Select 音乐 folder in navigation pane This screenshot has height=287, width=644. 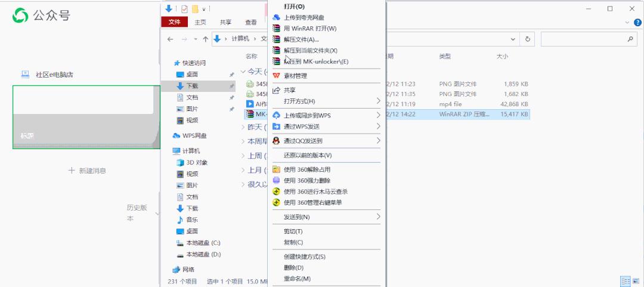(x=192, y=220)
